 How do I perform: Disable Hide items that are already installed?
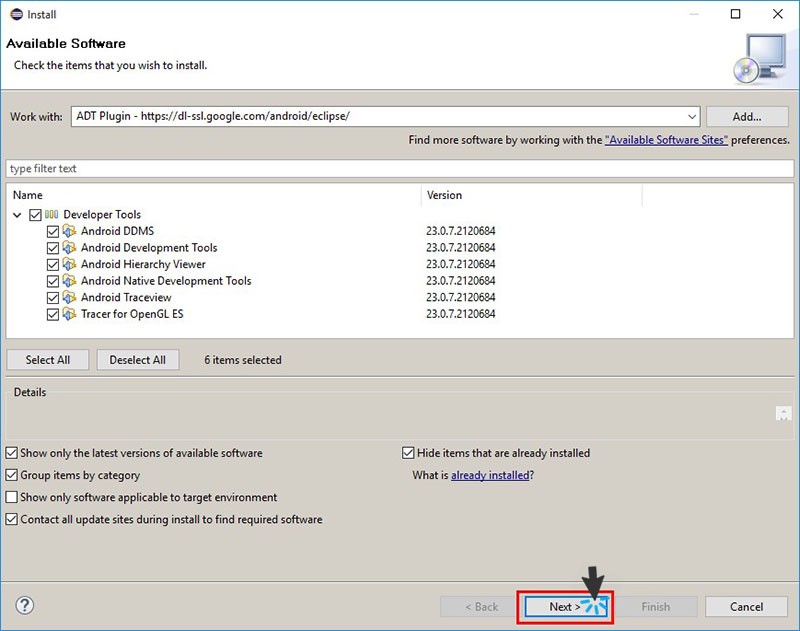(409, 453)
